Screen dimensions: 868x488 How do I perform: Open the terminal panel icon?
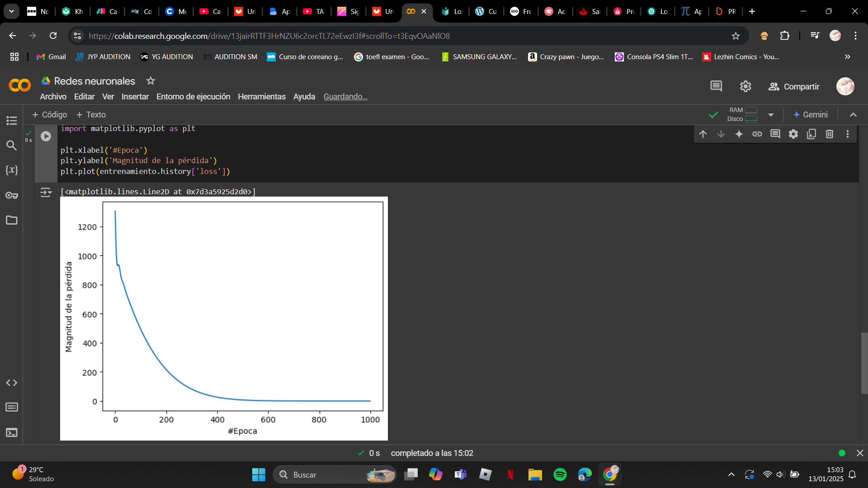(12, 432)
